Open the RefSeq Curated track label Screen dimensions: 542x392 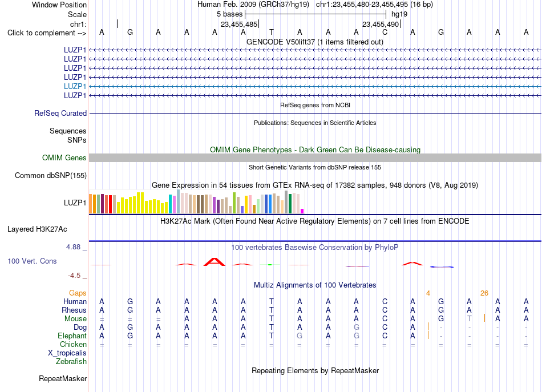coord(60,113)
